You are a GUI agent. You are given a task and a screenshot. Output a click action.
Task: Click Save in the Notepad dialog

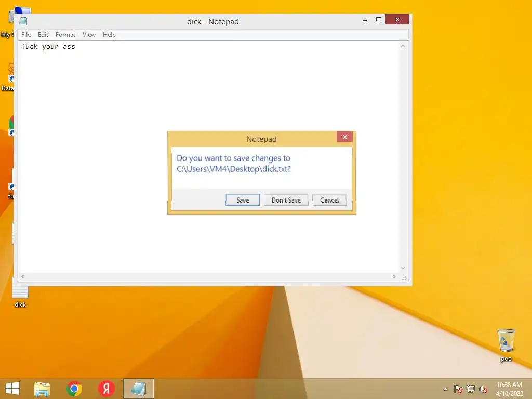coord(242,200)
